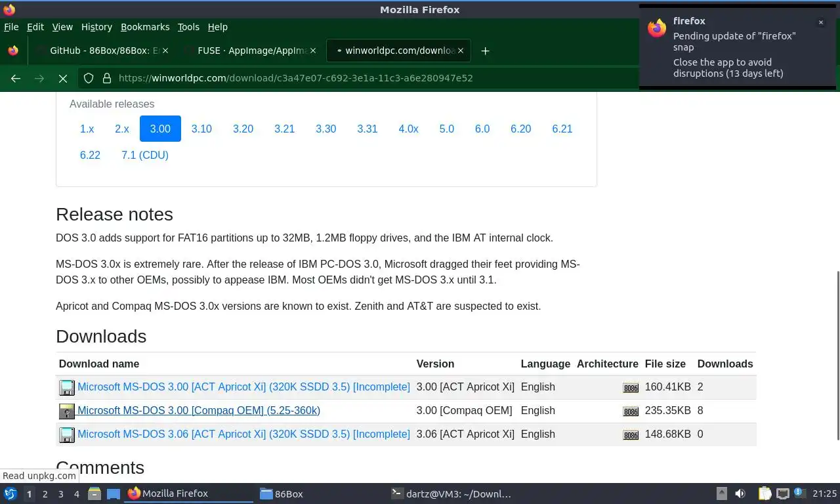Select the winworldpc.com download tab
The height and width of the screenshot is (504, 840).
(397, 51)
